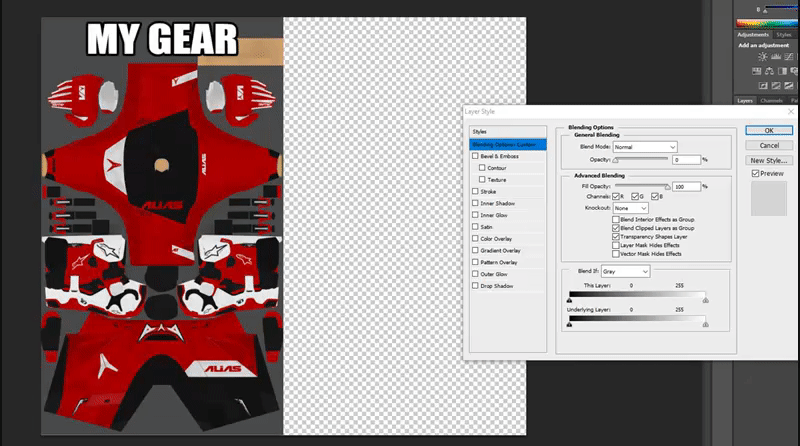The width and height of the screenshot is (800, 446).
Task: Click the New Style... button
Action: (769, 160)
